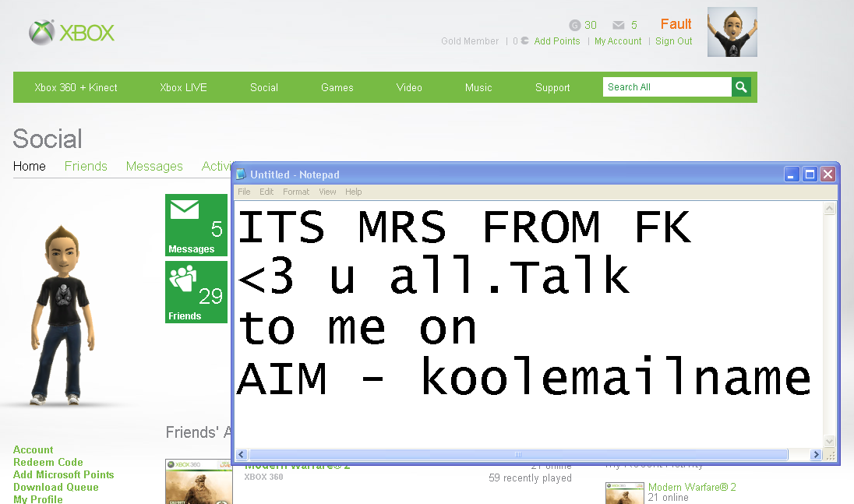
Task: Open Music nav menu
Action: pos(478,87)
